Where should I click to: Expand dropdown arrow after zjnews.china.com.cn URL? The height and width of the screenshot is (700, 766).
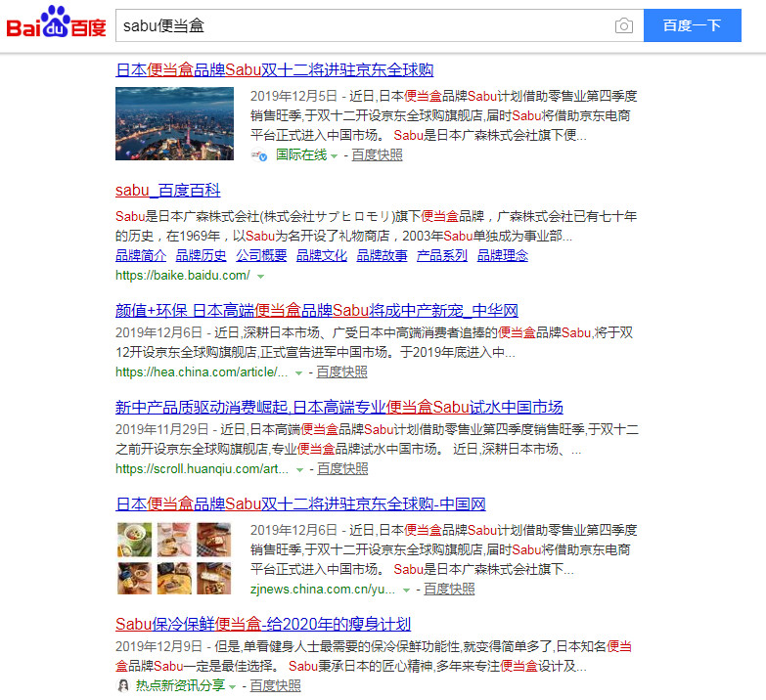[x=406, y=591]
